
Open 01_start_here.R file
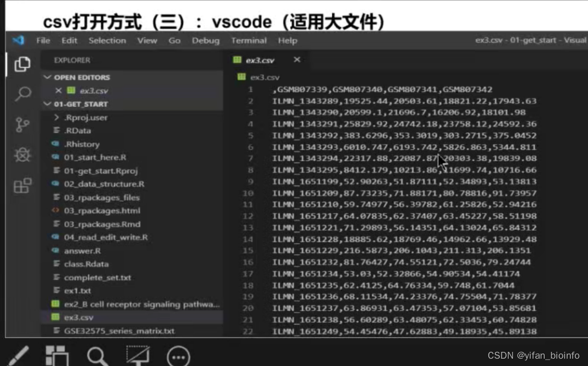coord(95,157)
